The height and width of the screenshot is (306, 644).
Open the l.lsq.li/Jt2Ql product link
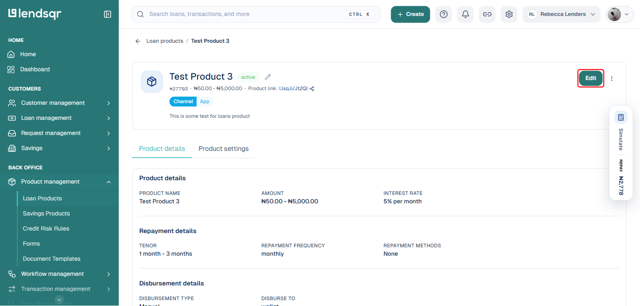point(293,88)
